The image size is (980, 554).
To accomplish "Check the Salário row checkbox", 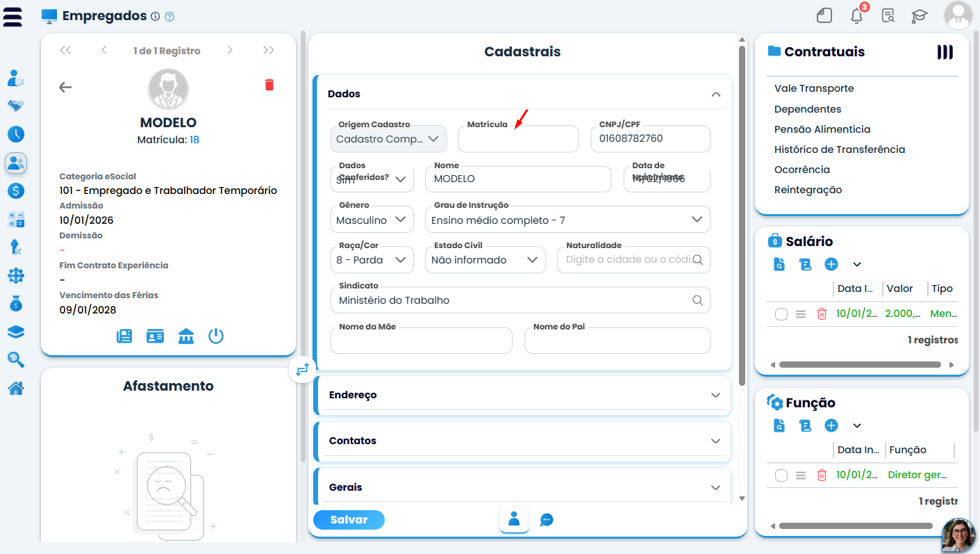I will point(781,313).
